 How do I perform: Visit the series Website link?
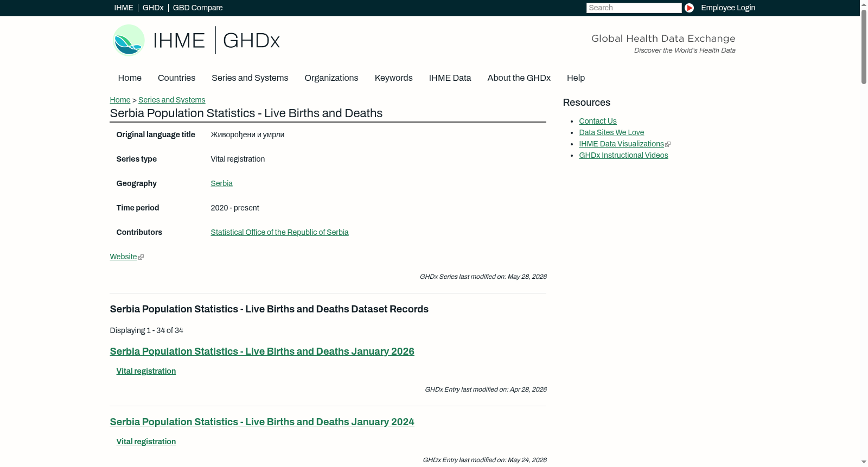(x=124, y=257)
